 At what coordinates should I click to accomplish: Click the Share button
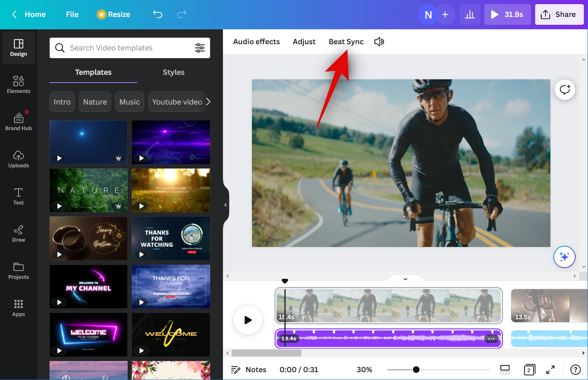point(558,15)
